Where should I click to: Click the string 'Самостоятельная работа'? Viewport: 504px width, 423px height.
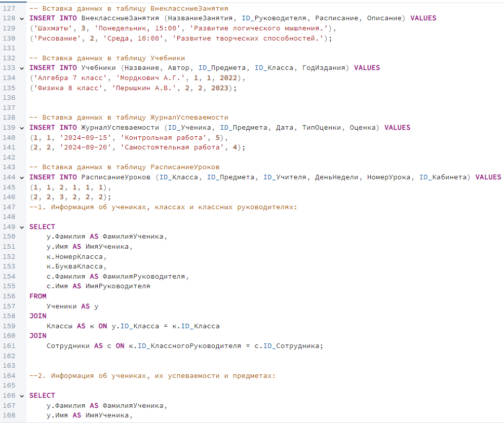172,147
